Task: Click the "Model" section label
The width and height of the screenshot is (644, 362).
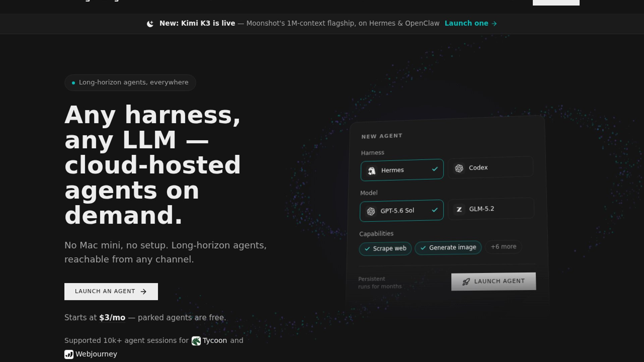Action: (369, 193)
